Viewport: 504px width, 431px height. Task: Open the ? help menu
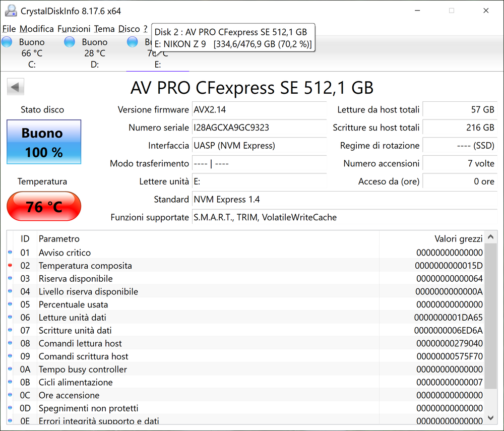(145, 29)
